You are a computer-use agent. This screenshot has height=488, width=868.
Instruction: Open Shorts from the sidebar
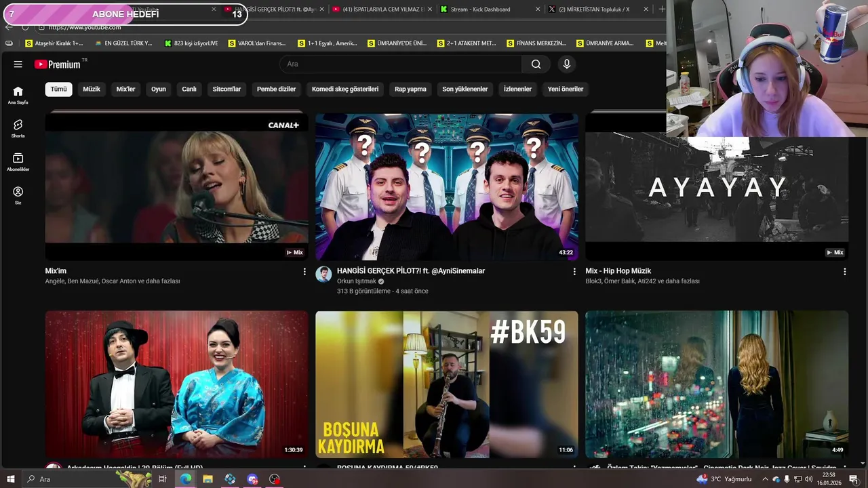(18, 128)
